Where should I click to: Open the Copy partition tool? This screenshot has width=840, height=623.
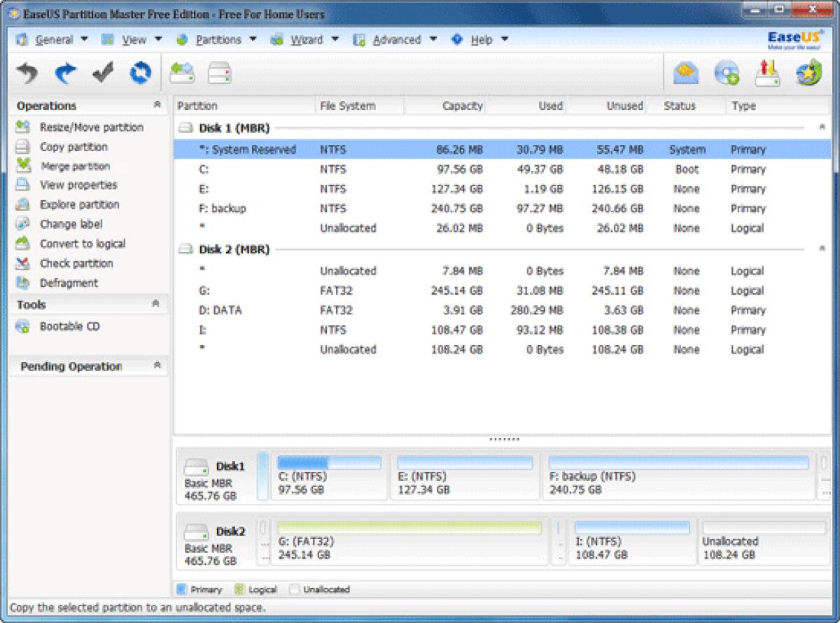point(73,147)
